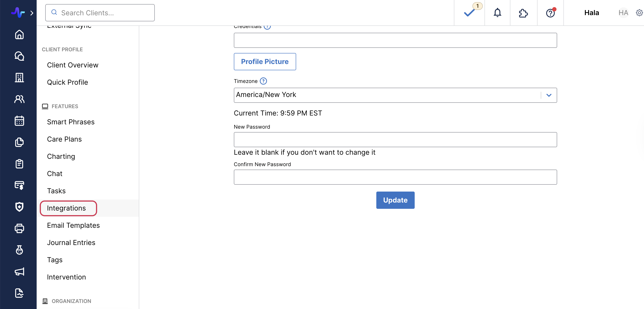The height and width of the screenshot is (309, 644).
Task: Collapse the sidebar with the arrow toggle
Action: pos(32,13)
